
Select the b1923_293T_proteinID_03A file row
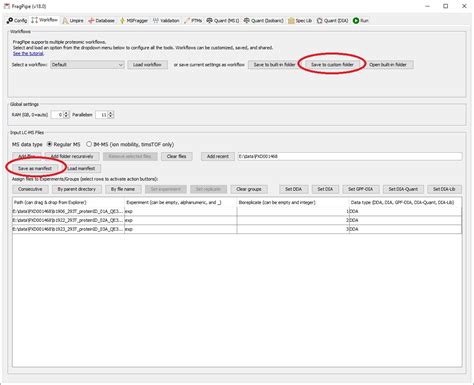pos(237,229)
